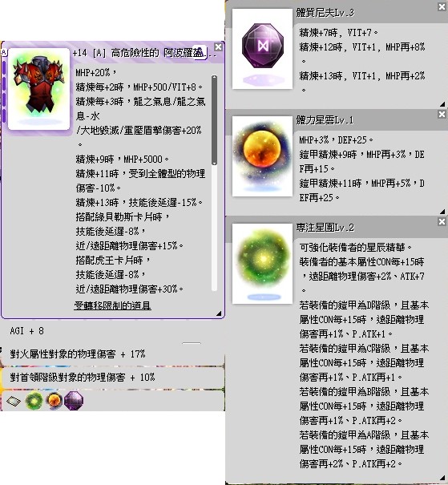Close the 體質尼夫Lv.3 window
The image size is (448, 485).
[442, 6]
